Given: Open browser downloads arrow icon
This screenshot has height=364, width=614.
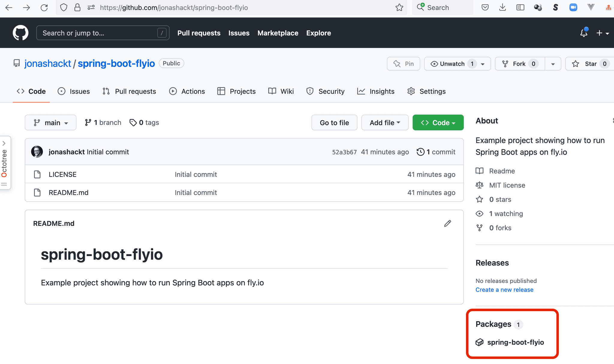Looking at the screenshot, I should pos(502,7).
